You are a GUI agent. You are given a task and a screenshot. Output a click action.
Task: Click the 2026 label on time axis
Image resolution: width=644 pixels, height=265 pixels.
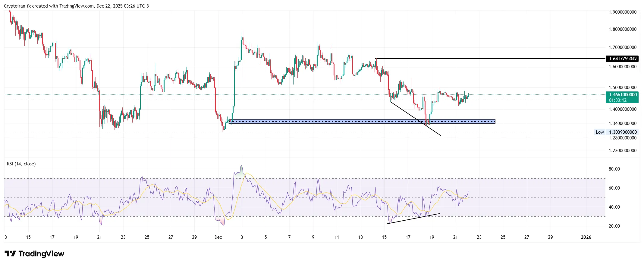(586, 237)
